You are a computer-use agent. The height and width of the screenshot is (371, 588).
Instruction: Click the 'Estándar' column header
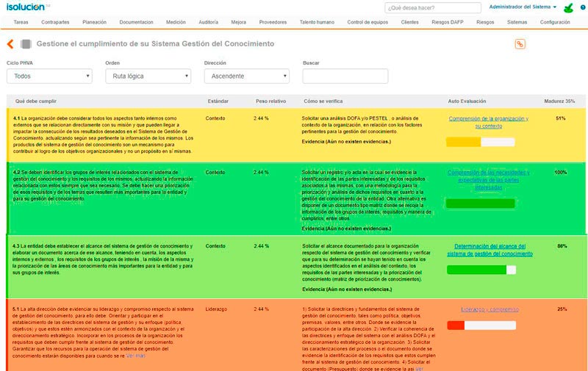pyautogui.click(x=218, y=101)
